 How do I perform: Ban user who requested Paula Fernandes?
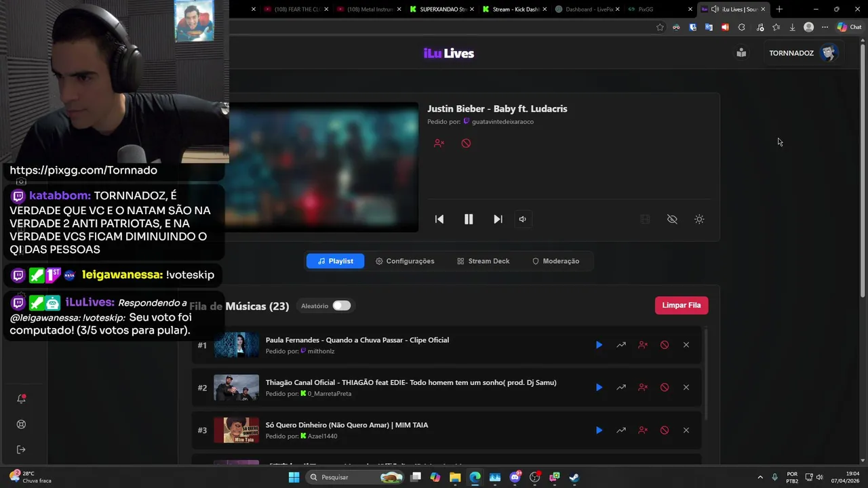click(x=643, y=345)
